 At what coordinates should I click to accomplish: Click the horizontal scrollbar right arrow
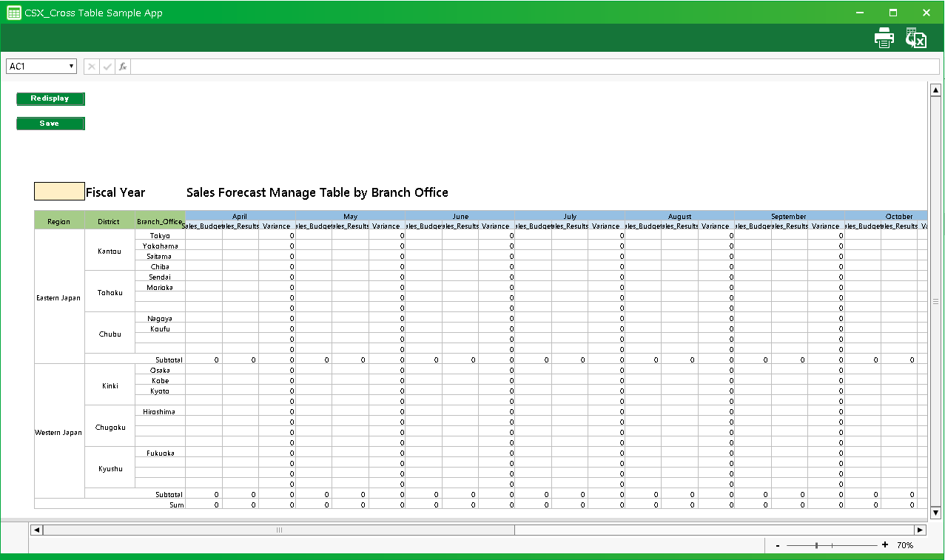click(920, 530)
